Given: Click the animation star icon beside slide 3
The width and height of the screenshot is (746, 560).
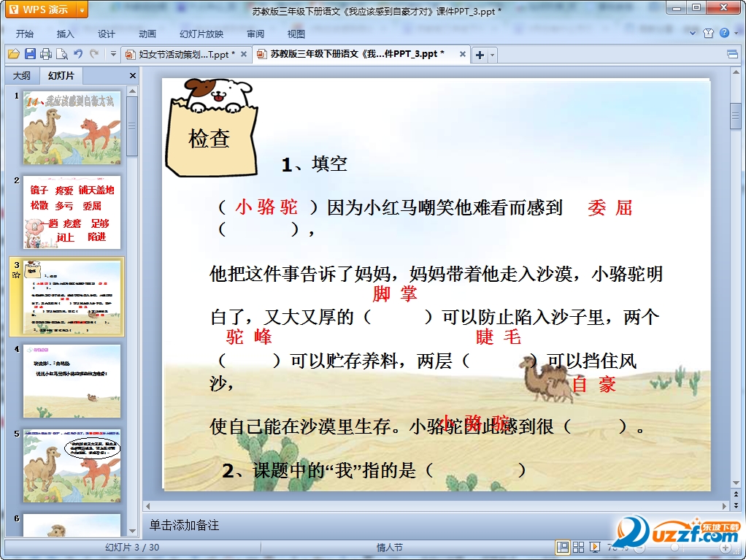Looking at the screenshot, I should pyautogui.click(x=16, y=275).
